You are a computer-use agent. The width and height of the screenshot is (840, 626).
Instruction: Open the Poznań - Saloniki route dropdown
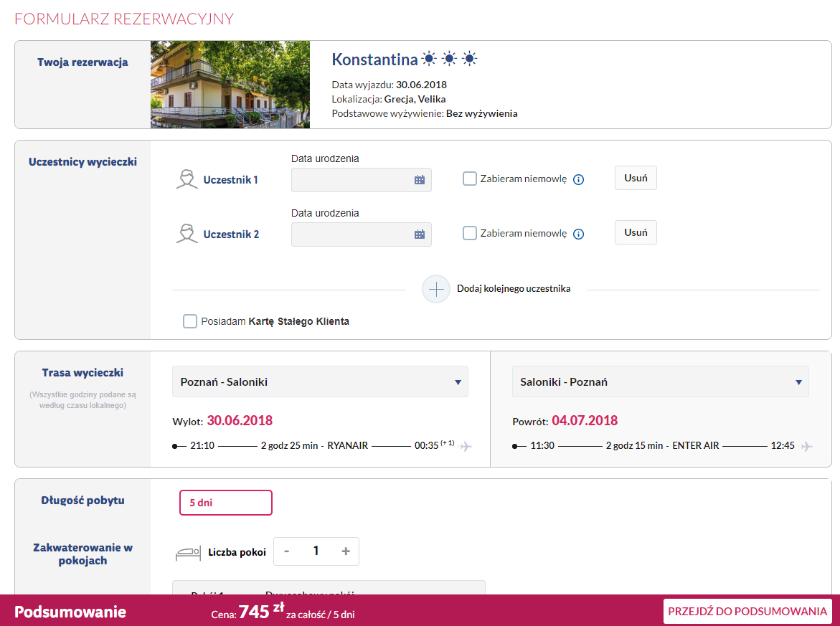pyautogui.click(x=320, y=381)
